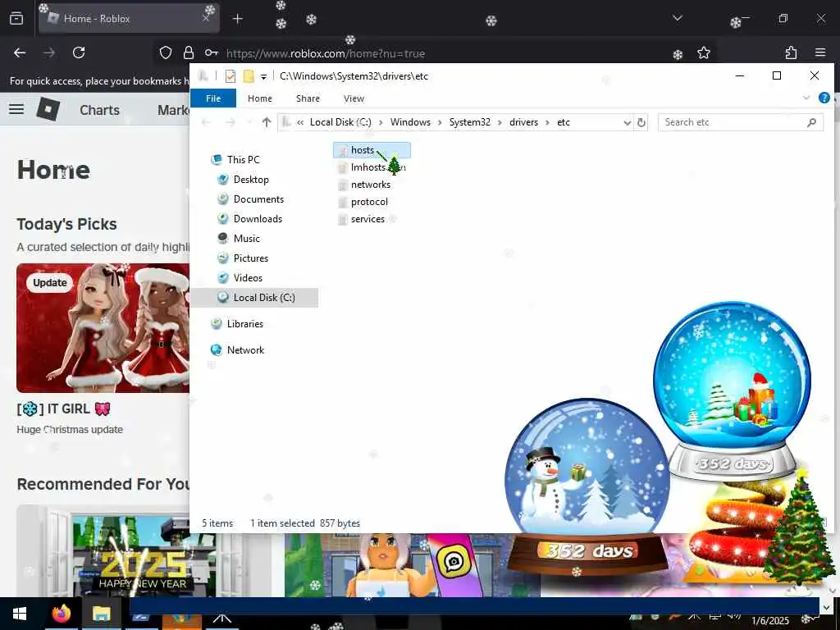Open Roblox side menu hamburger
The width and height of the screenshot is (840, 630).
click(x=16, y=109)
